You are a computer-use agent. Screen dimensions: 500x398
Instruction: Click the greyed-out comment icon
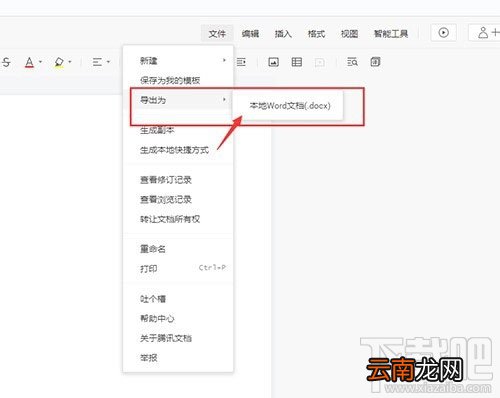tap(320, 62)
